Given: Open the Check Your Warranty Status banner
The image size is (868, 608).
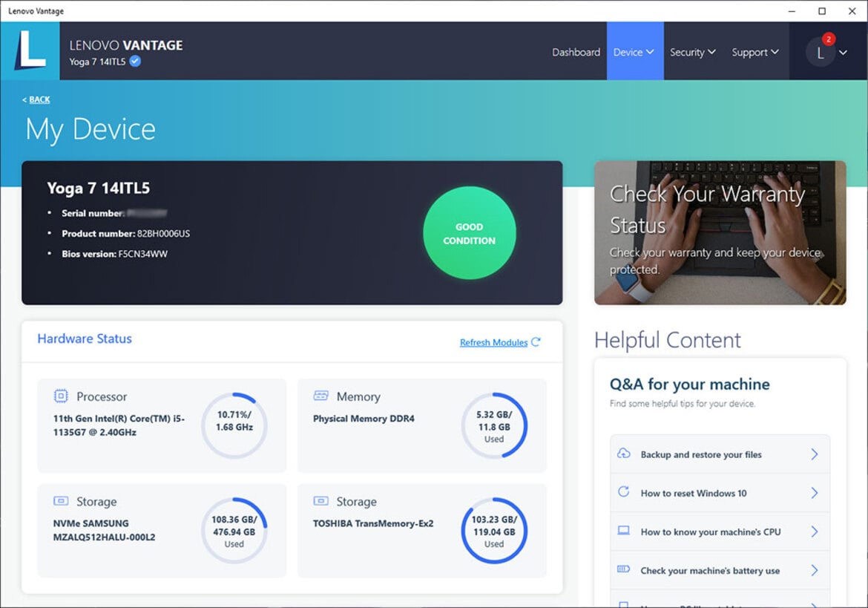Looking at the screenshot, I should click(720, 232).
